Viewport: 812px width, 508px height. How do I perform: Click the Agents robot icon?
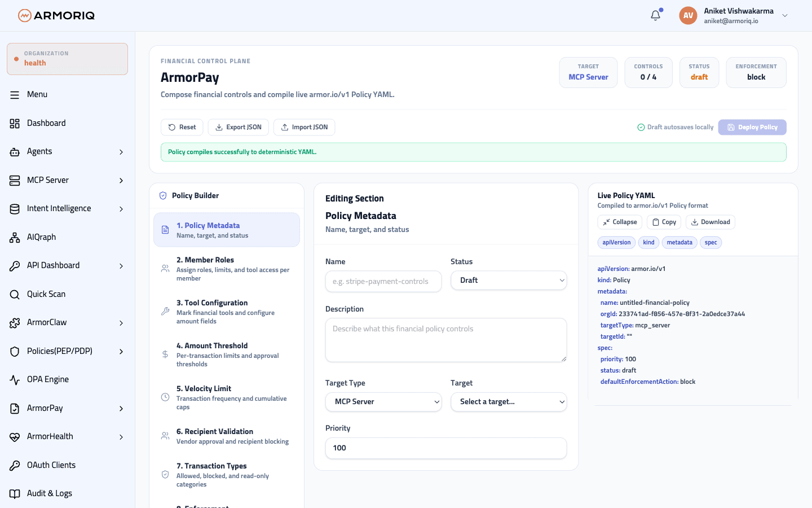pos(15,152)
